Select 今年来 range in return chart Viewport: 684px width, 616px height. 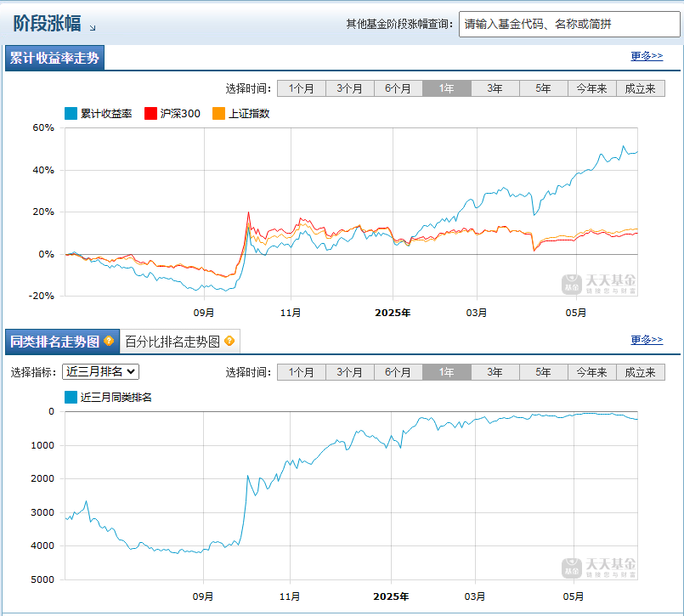(592, 88)
